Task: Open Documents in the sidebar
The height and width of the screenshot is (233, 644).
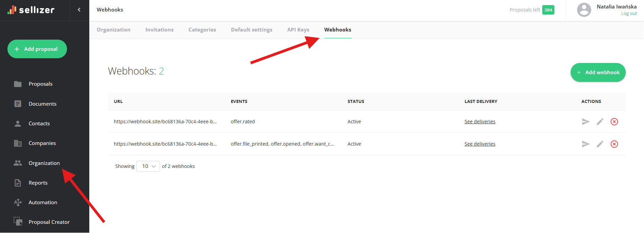Action: click(43, 104)
